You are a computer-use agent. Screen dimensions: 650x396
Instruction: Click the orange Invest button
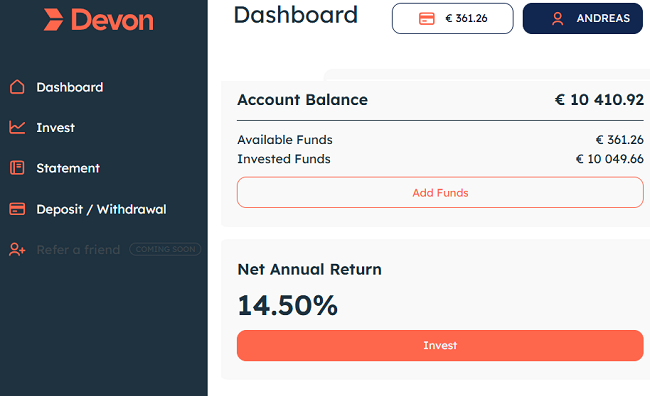[440, 345]
